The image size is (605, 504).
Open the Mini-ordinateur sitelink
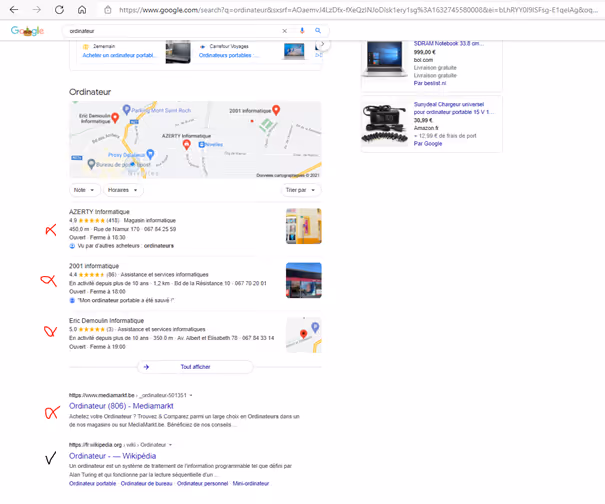(250, 484)
